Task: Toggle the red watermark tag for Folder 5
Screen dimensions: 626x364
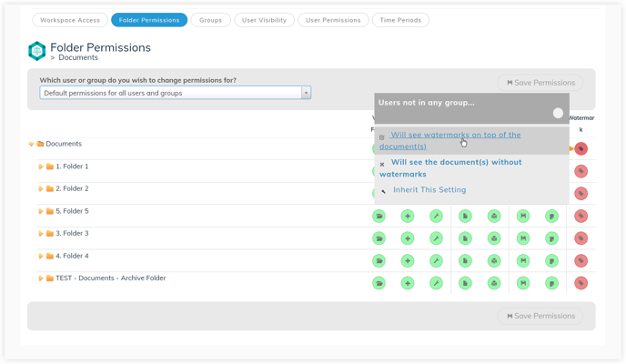Action: click(x=581, y=217)
